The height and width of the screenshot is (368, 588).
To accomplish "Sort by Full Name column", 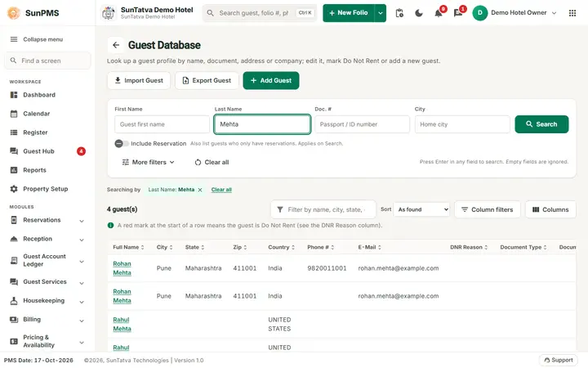I will [128, 247].
